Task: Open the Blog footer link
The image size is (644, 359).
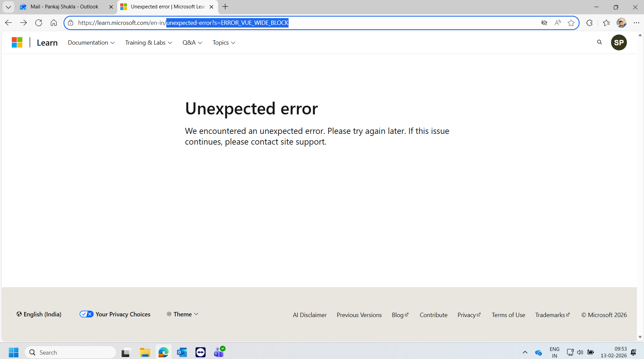Action: pyautogui.click(x=400, y=315)
